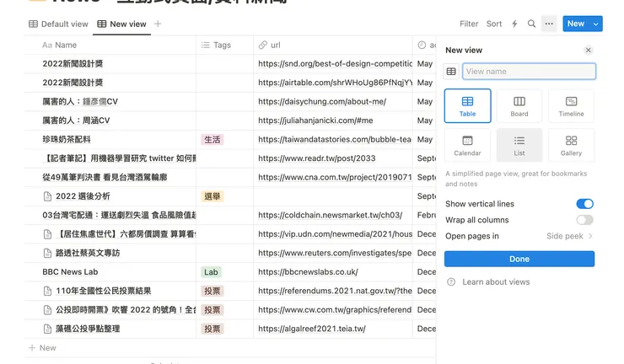Click the blue New button
The image size is (624, 364).
tap(576, 24)
